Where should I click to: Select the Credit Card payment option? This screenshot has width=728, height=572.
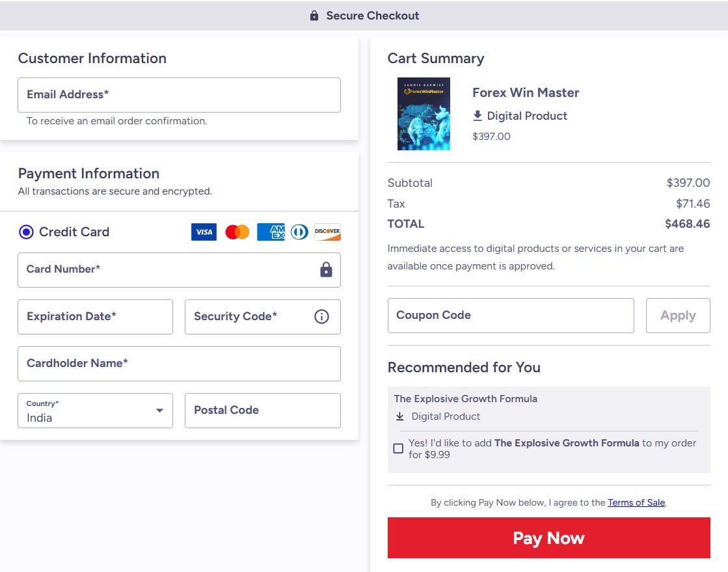pos(26,232)
